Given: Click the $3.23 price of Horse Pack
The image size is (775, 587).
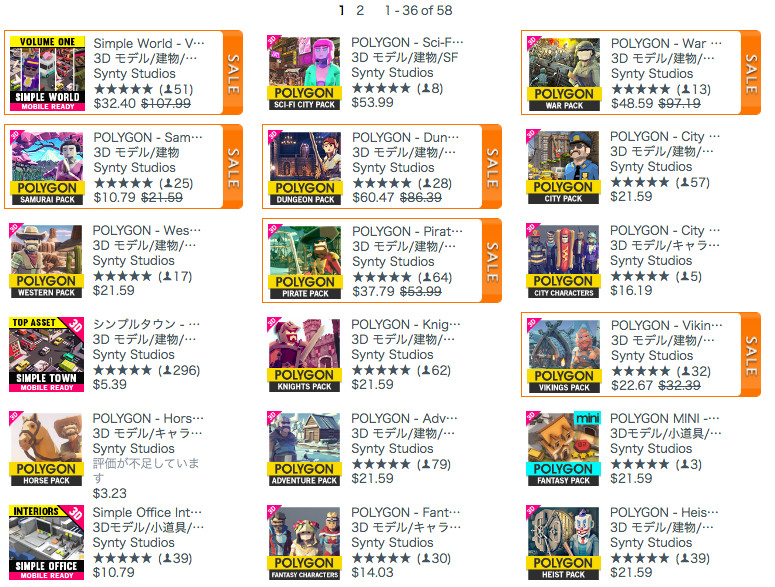Looking at the screenshot, I should (110, 493).
